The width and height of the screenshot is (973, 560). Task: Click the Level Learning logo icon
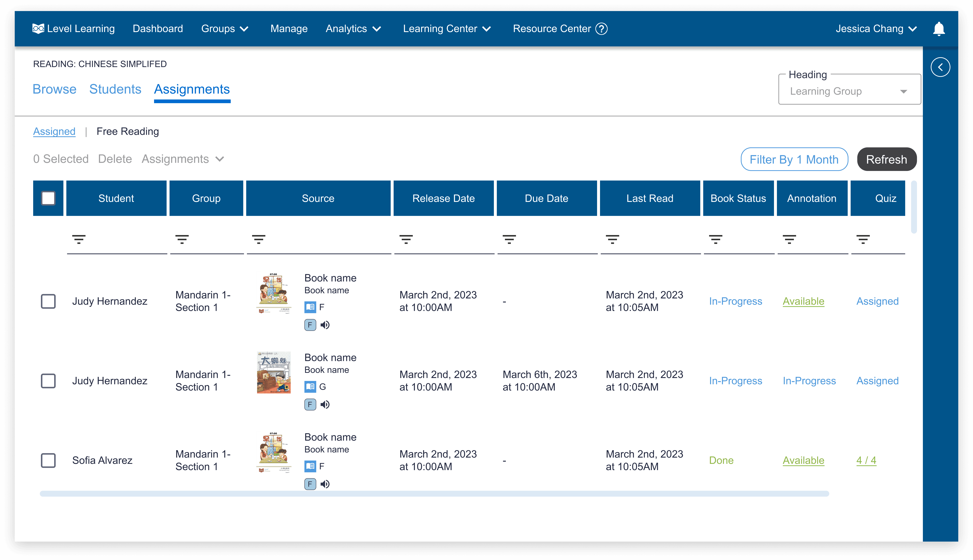click(x=38, y=29)
